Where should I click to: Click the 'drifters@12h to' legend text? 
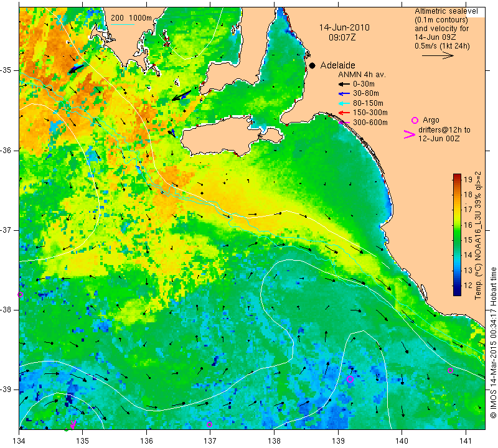click(x=444, y=130)
